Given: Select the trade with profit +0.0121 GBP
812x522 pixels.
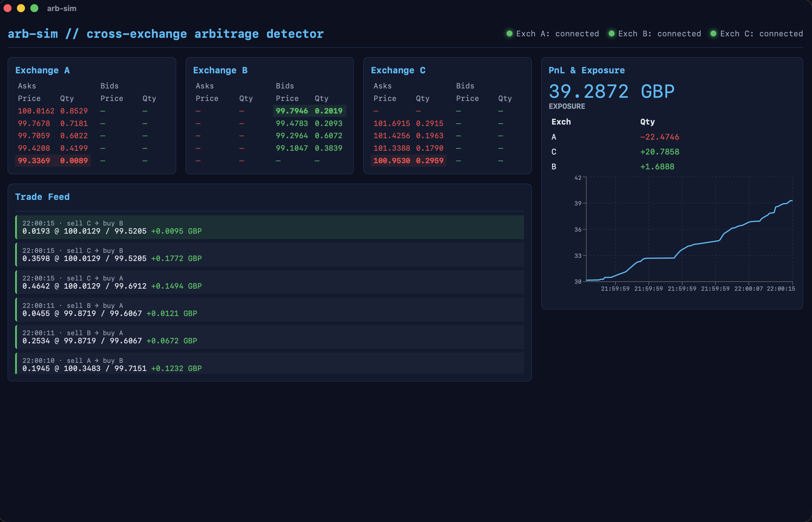Looking at the screenshot, I should [x=270, y=310].
